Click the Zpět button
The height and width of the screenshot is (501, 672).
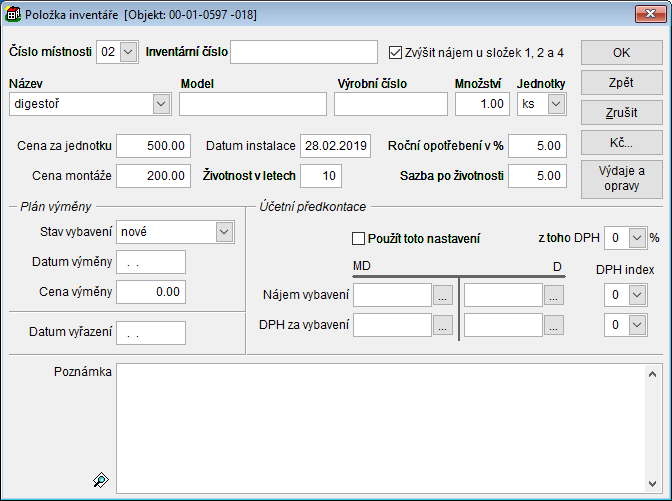621,82
